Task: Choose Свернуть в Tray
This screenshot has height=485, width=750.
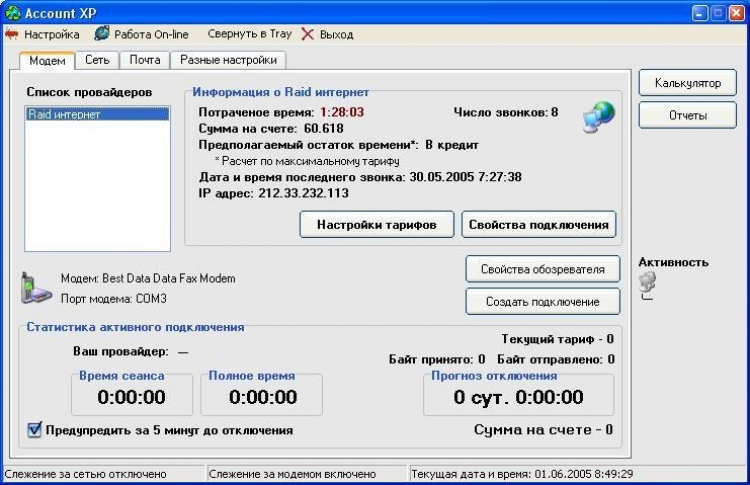Action: coord(249,34)
